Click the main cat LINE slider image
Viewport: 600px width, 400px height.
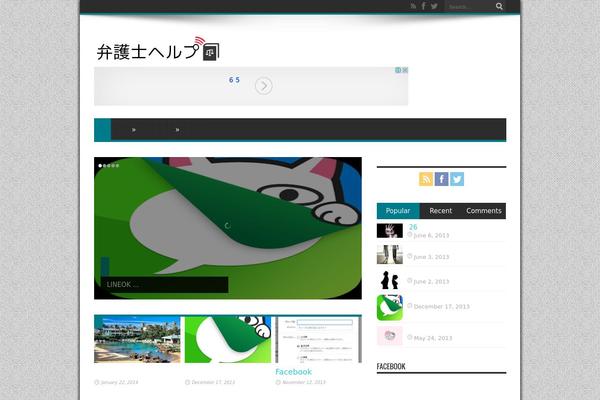point(228,228)
